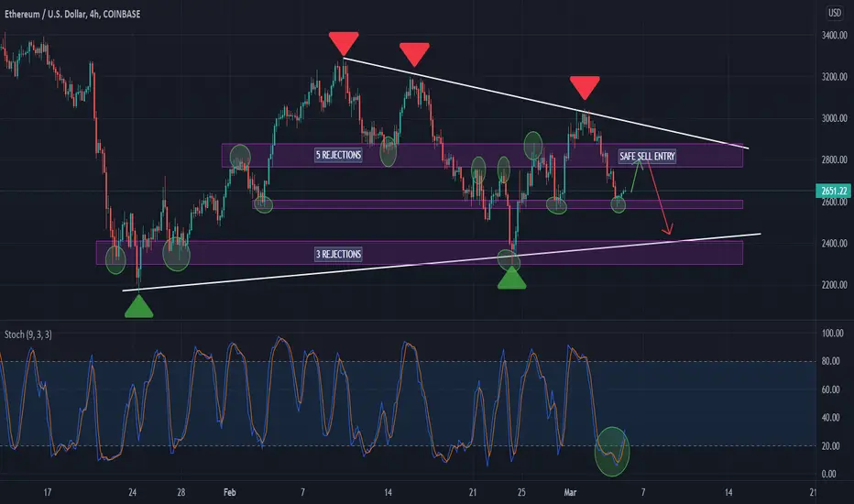Screen dimensions: 854x504
Task: Click the 2800.00 price axis label
Action: (835, 160)
